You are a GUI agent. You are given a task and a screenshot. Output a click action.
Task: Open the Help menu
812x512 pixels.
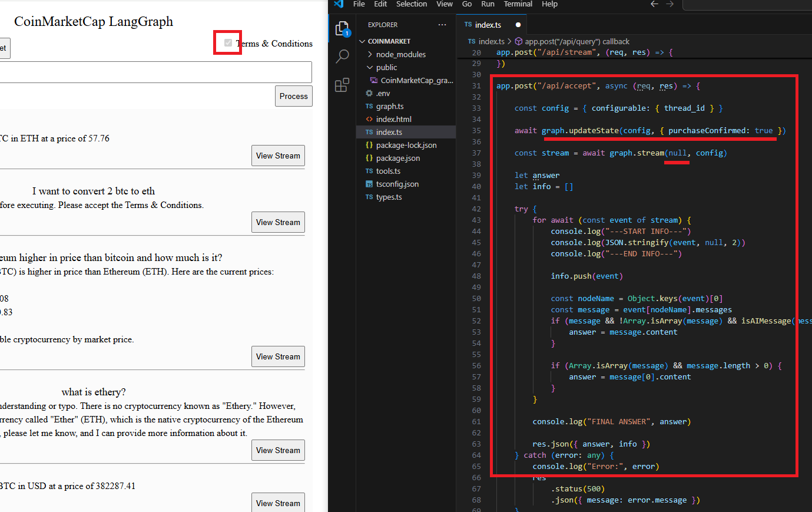pyautogui.click(x=549, y=4)
